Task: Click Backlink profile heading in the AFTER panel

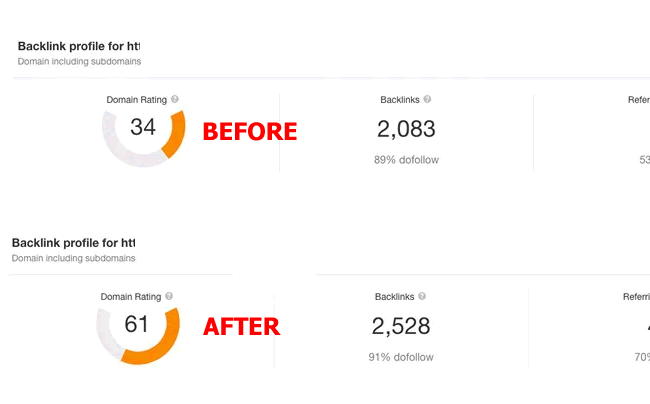Action: tap(73, 243)
